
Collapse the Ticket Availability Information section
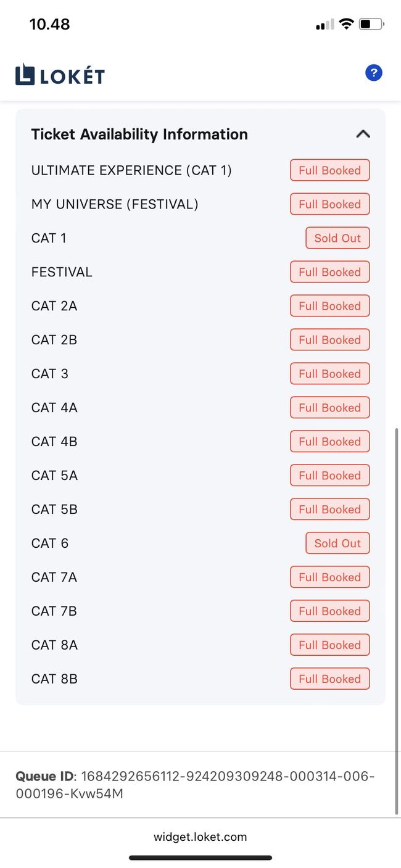(x=363, y=134)
